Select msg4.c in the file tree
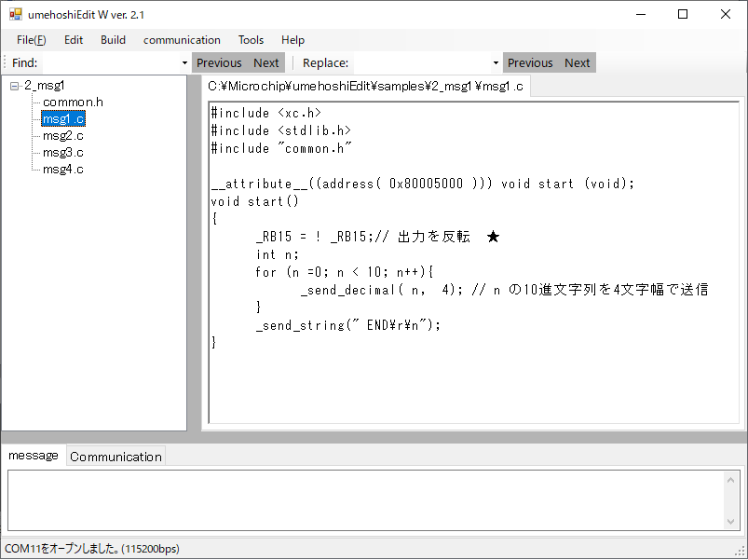The height and width of the screenshot is (560, 748). (x=63, y=170)
